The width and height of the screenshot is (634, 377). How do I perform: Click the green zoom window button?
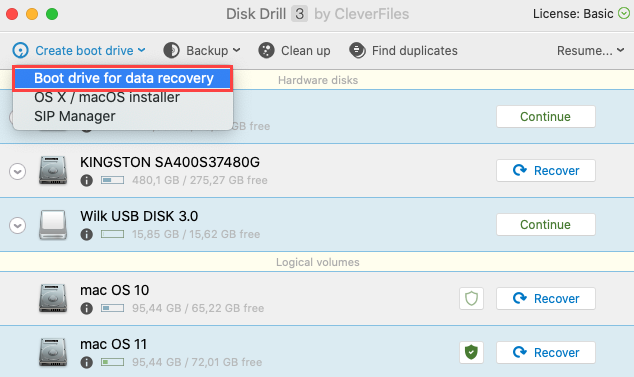tap(52, 14)
